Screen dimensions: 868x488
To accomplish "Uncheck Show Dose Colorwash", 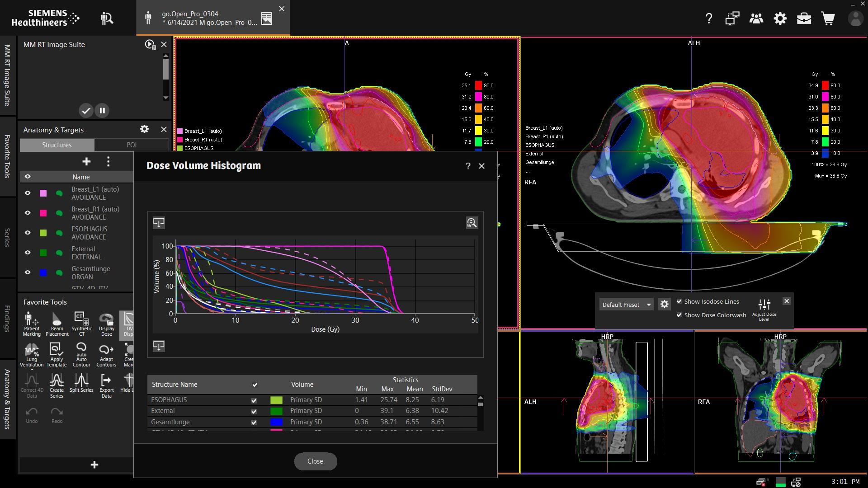I will coord(680,315).
